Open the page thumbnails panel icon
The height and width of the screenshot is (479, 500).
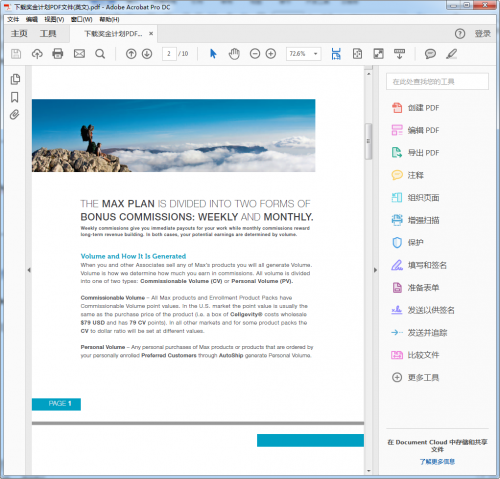(x=15, y=79)
